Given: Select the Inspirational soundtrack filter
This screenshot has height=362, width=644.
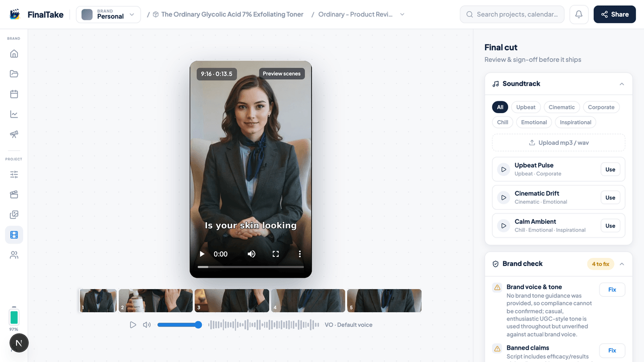Looking at the screenshot, I should click(x=575, y=122).
